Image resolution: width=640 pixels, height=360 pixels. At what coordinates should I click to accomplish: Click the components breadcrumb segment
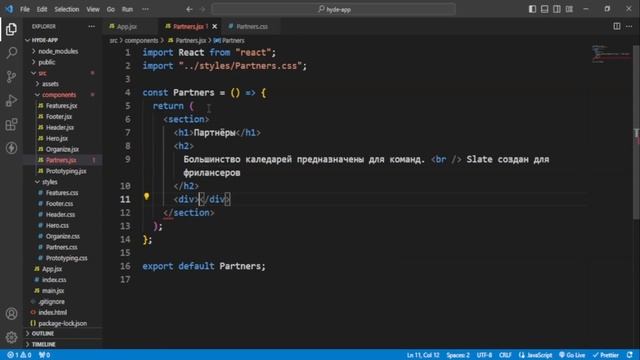click(141, 40)
